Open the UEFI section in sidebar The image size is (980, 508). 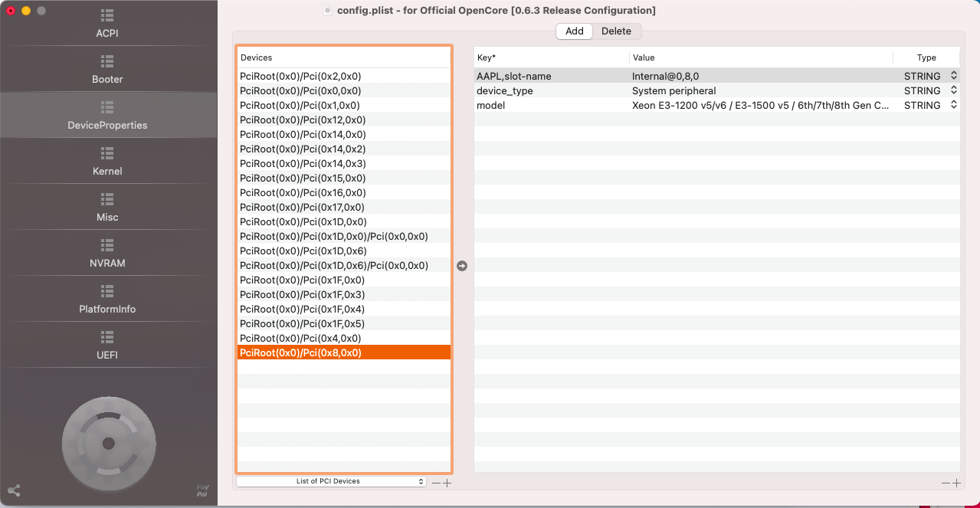click(107, 346)
